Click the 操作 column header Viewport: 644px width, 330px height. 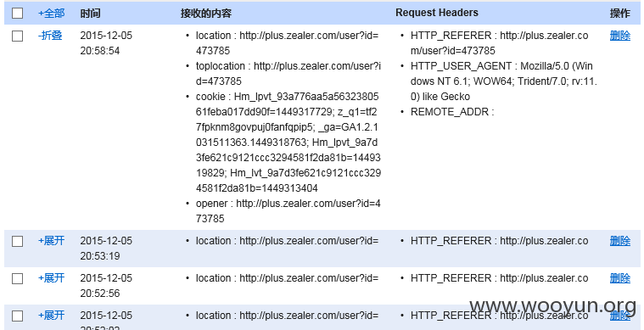coord(619,13)
